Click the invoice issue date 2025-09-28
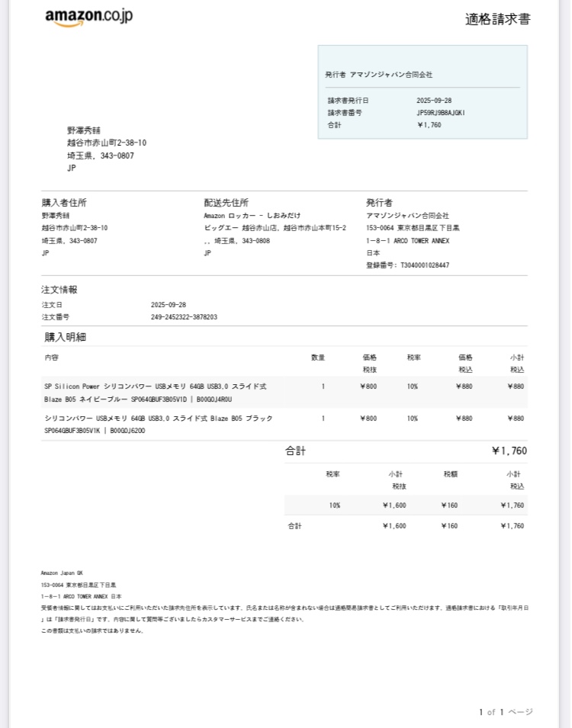The image size is (572, 728). click(434, 101)
